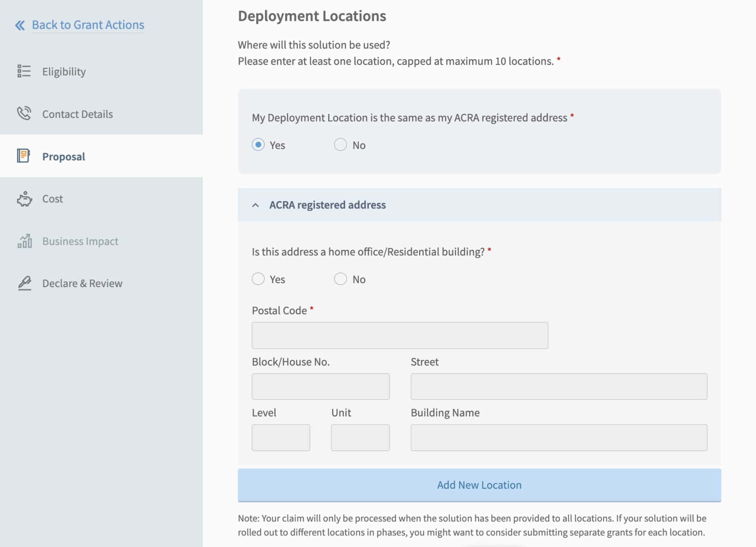
Task: Click the Back to Grant Actions link
Action: click(88, 25)
